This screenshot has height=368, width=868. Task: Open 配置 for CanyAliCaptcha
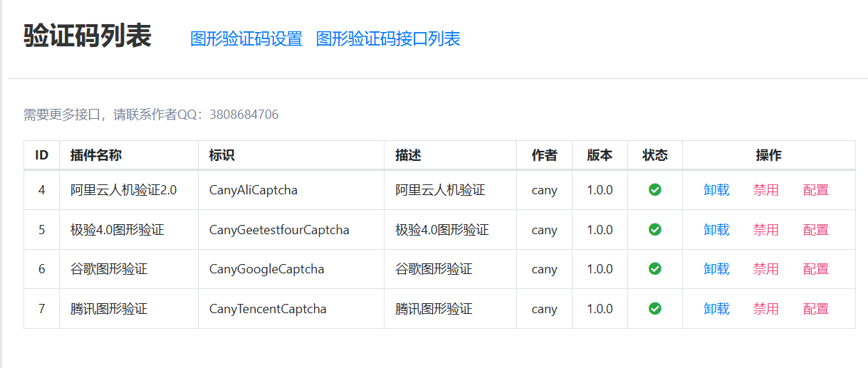(x=816, y=190)
